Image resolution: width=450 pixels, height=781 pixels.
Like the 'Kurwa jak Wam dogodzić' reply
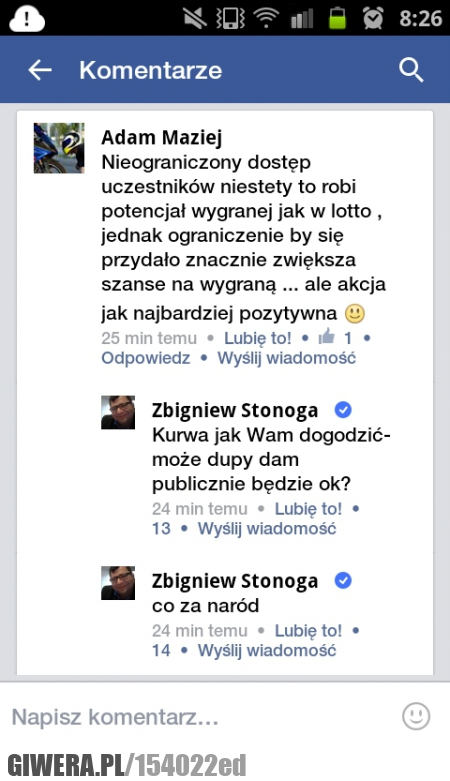308,509
